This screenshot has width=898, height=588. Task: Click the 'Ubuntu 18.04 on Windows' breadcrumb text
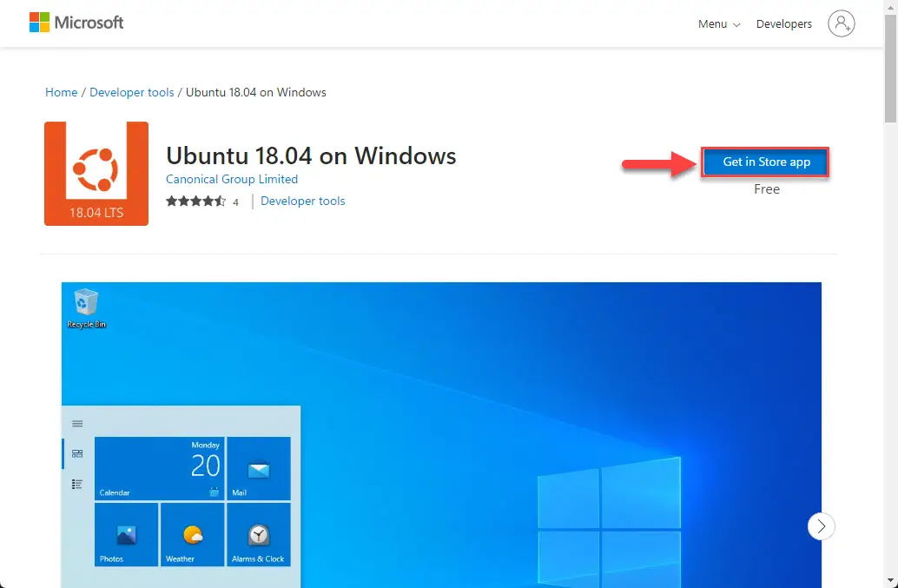click(x=256, y=92)
